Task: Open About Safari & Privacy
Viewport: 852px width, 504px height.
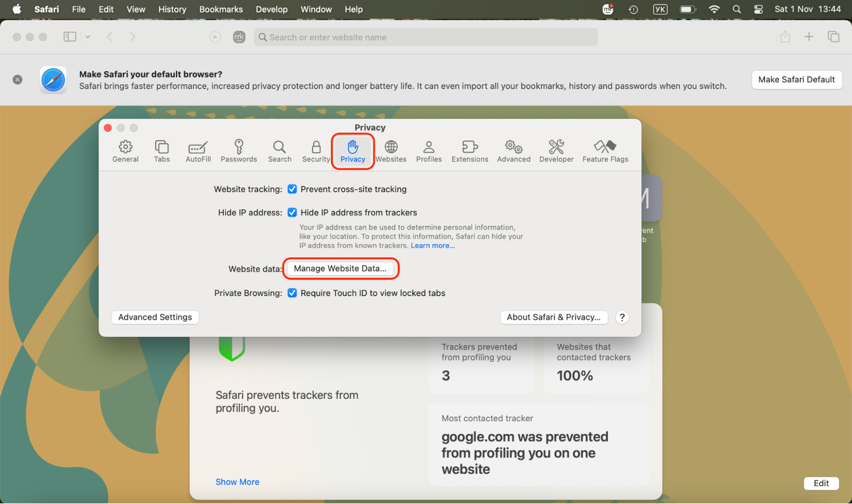Action: point(553,317)
